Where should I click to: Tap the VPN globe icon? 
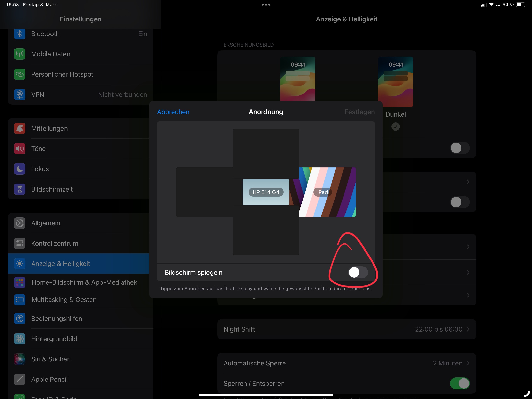pyautogui.click(x=19, y=94)
